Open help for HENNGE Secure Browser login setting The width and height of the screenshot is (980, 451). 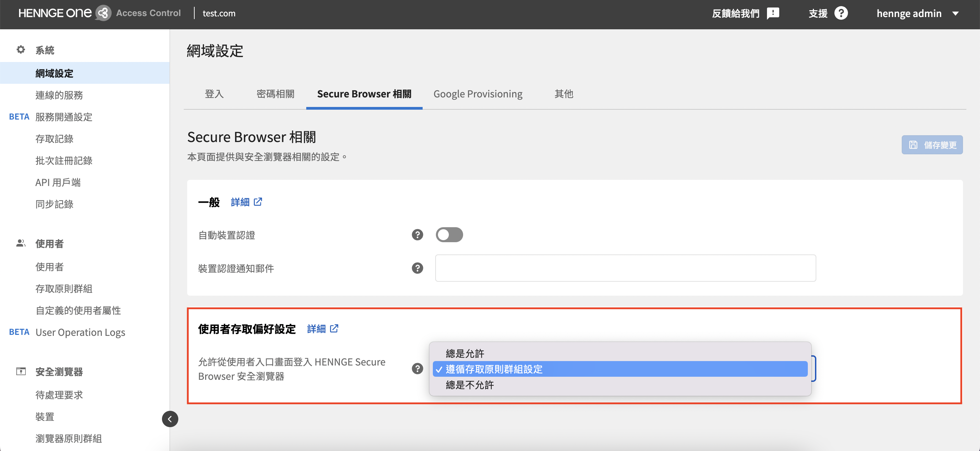point(417,369)
